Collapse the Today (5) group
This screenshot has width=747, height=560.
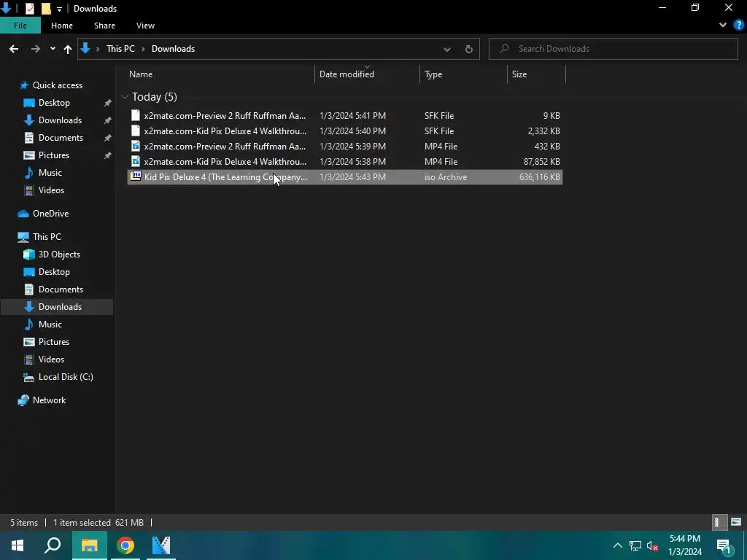pyautogui.click(x=125, y=97)
